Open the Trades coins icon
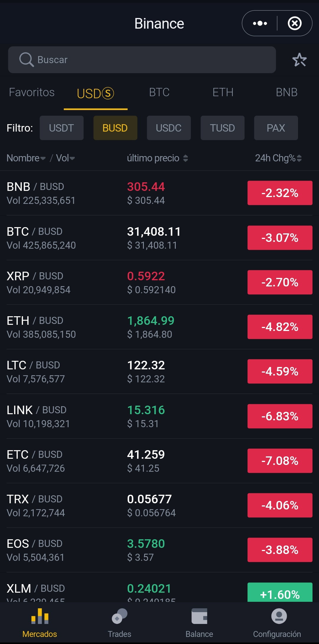This screenshot has height=644, width=319. (119, 616)
